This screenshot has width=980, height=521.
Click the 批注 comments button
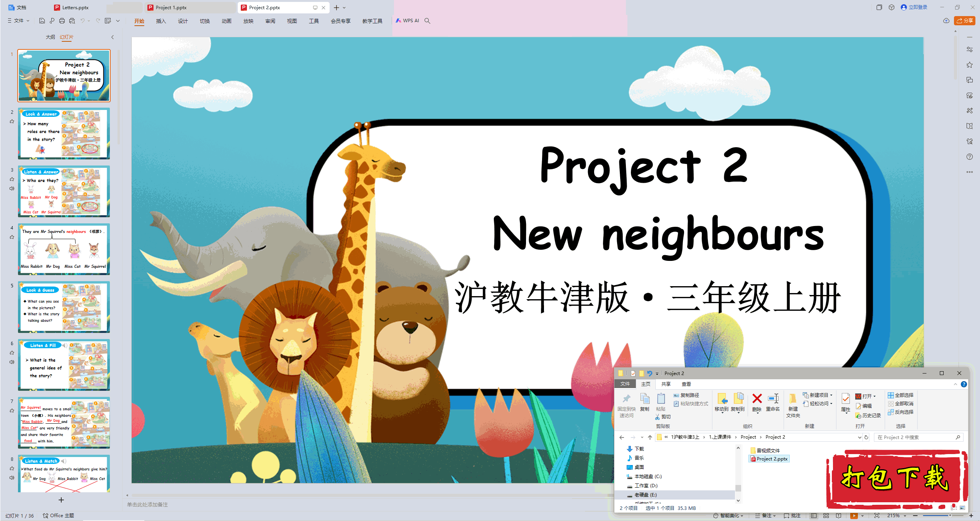(x=792, y=516)
